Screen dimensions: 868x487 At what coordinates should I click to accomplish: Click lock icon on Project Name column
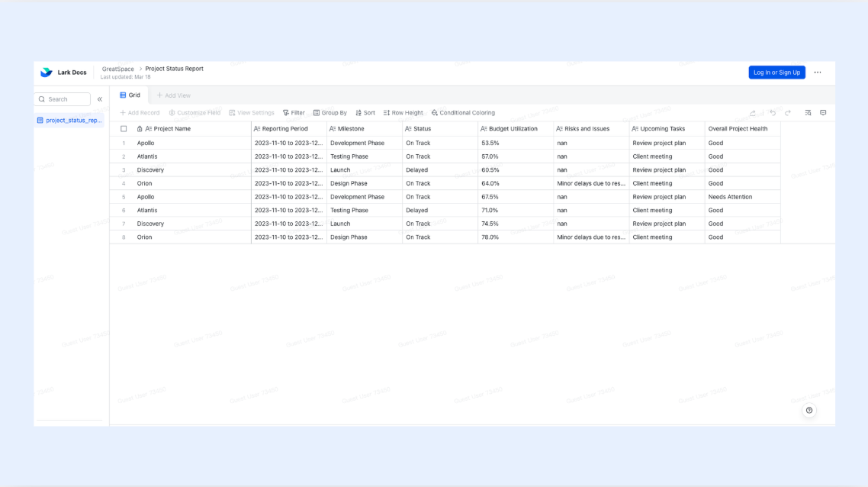click(x=140, y=128)
